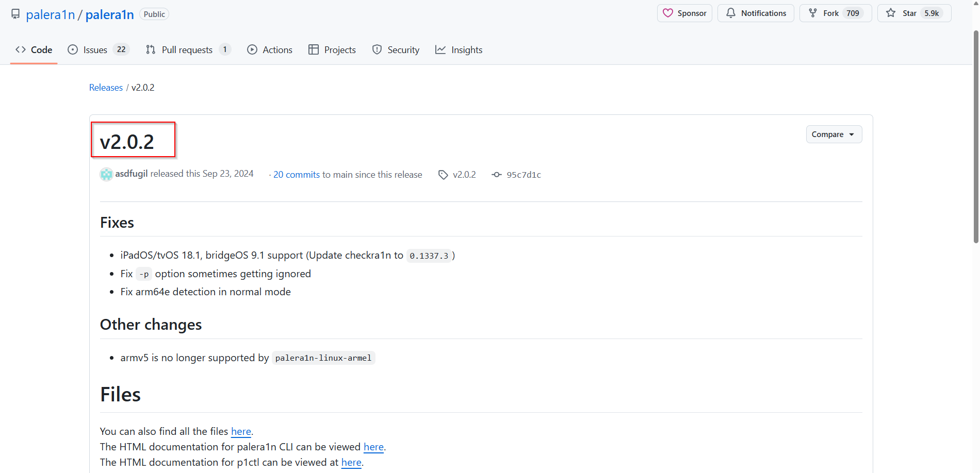Open the Code tab
Viewport: 980px width, 473px height.
coord(34,50)
